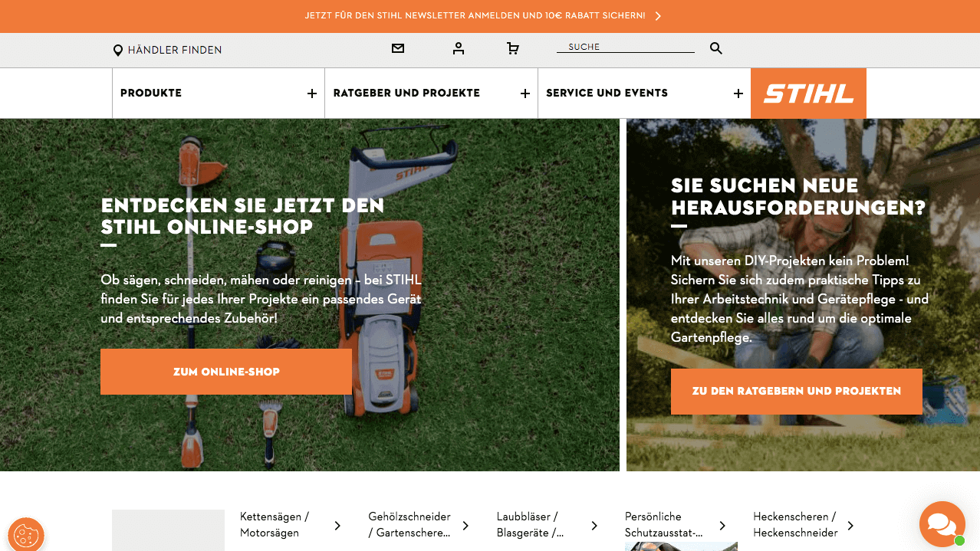The width and height of the screenshot is (980, 551).
Task: Click the chevron next to Gehölzschneider / Gartenschere
Action: pyautogui.click(x=465, y=525)
